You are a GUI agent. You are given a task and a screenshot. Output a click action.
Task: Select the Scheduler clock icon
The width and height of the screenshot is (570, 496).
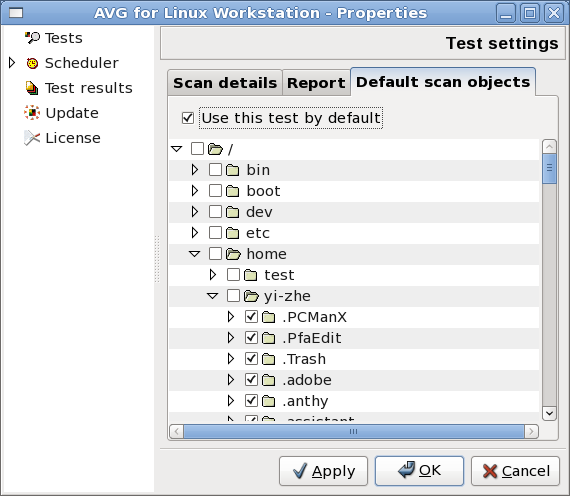coord(32,63)
